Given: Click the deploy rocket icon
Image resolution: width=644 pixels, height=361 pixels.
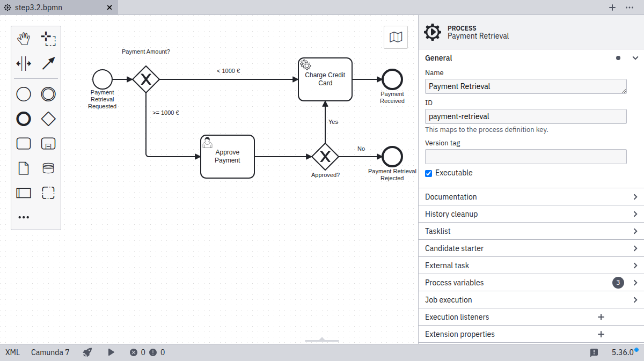Looking at the screenshot, I should [x=87, y=352].
